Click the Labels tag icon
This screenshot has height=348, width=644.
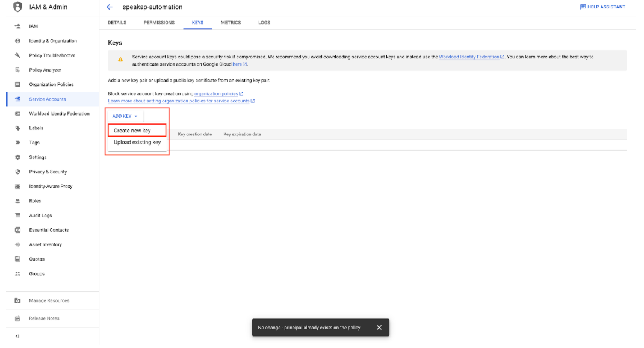pyautogui.click(x=17, y=128)
